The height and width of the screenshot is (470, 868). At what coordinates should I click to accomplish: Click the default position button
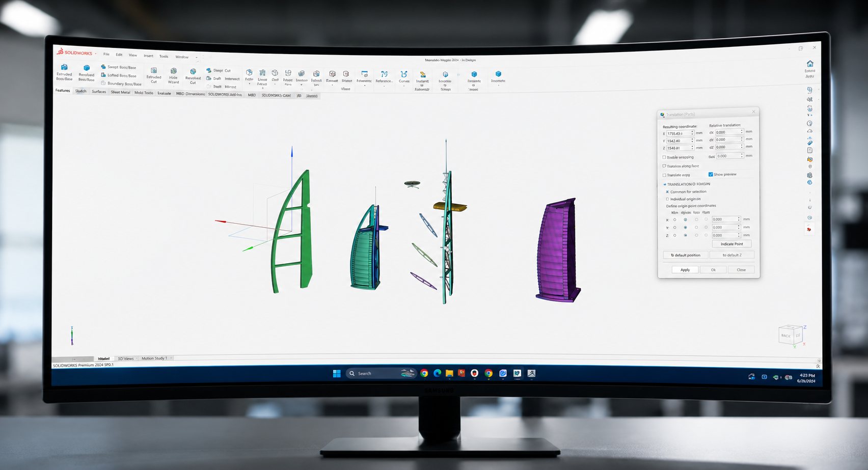(686, 255)
